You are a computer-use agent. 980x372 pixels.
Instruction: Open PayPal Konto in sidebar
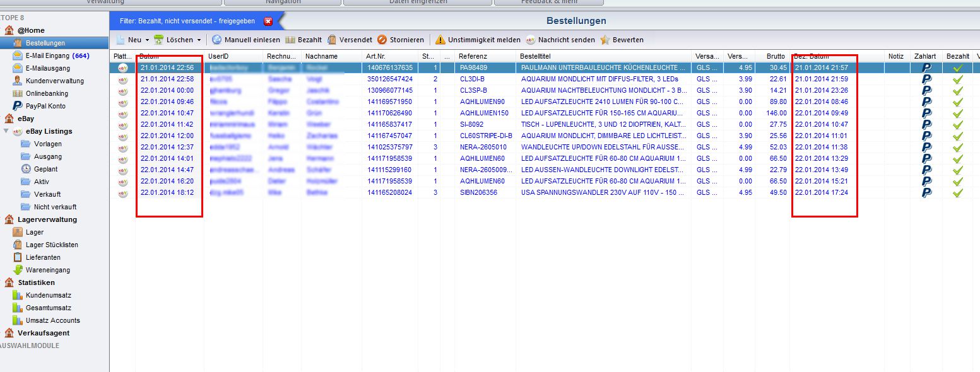(x=45, y=106)
